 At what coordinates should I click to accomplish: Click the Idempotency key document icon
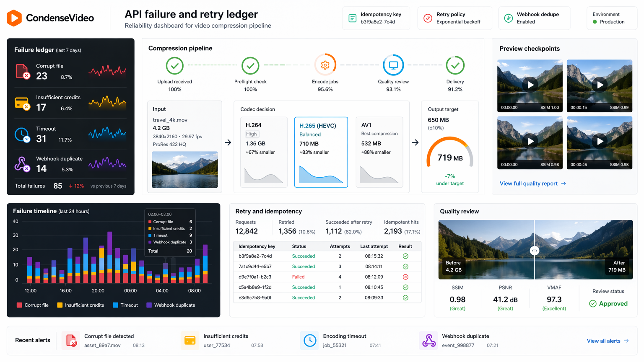pyautogui.click(x=353, y=18)
